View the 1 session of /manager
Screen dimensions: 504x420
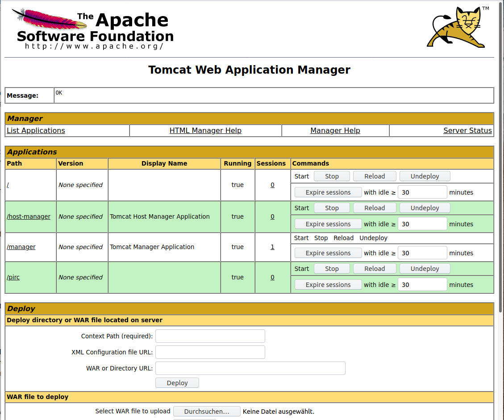272,247
